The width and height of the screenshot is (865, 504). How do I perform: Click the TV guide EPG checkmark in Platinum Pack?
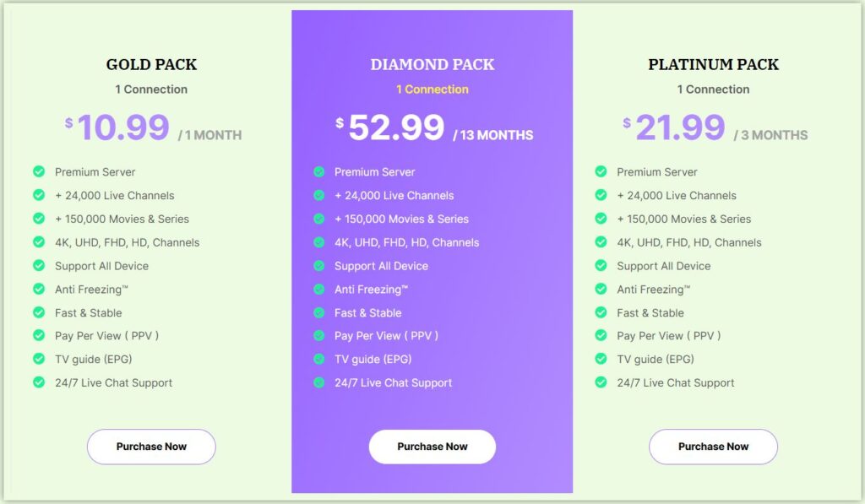601,359
